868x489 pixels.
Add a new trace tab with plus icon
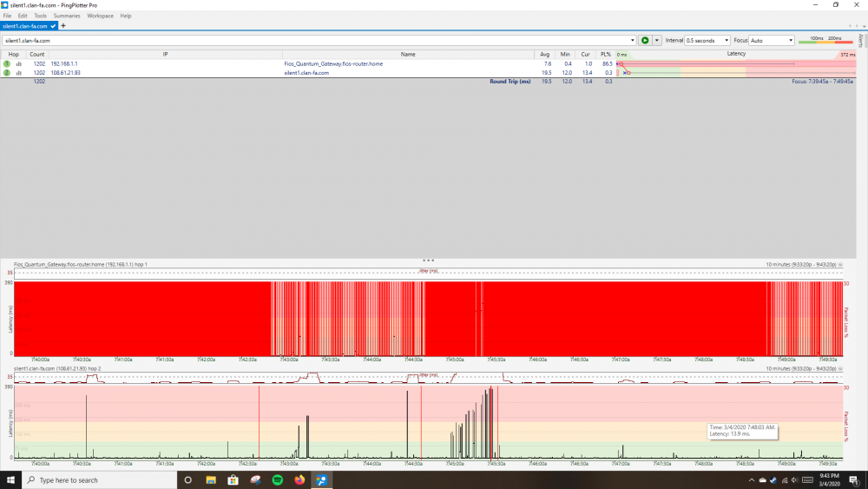pyautogui.click(x=63, y=26)
